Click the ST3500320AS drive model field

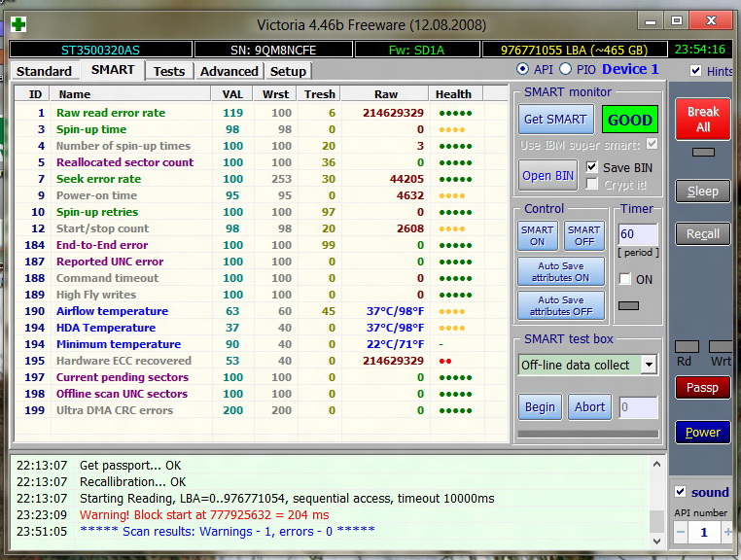101,50
